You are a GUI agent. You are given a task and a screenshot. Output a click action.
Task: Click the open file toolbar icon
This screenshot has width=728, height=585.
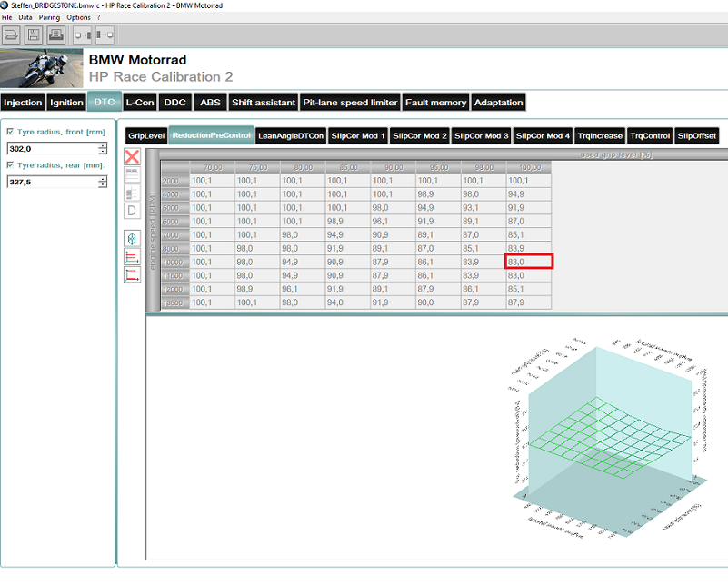(12, 35)
